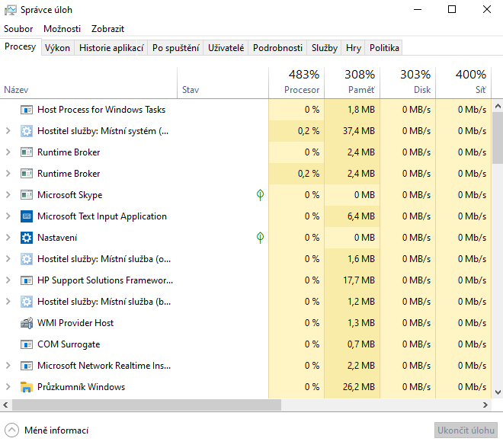Click the gear icon of Hostitel služby: Místní systém
The height and width of the screenshot is (448, 503).
tap(27, 131)
